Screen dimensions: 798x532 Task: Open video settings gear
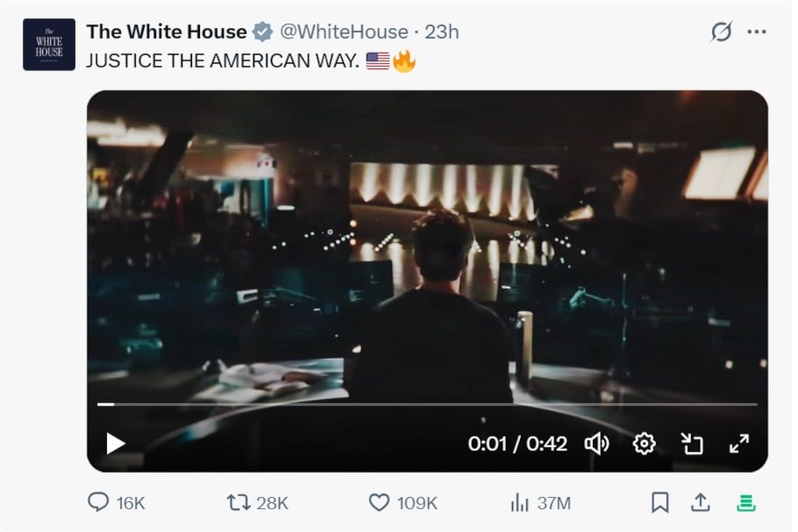tap(644, 443)
